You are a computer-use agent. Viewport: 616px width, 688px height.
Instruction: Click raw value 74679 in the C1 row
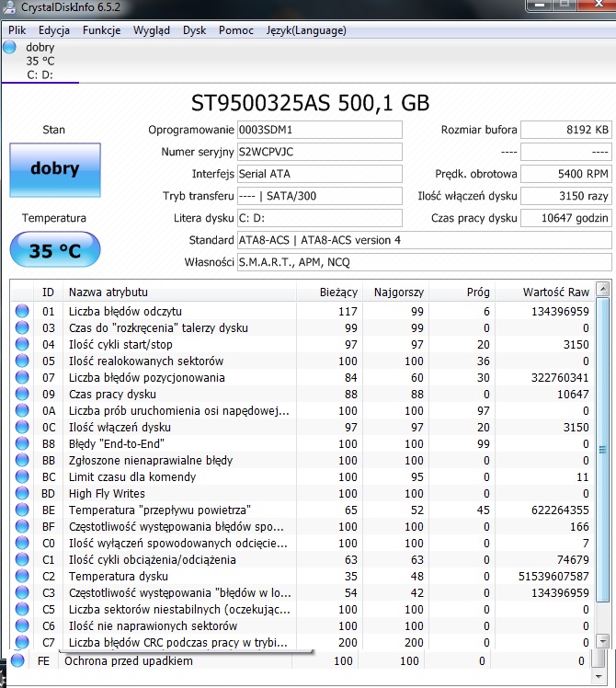[573, 560]
